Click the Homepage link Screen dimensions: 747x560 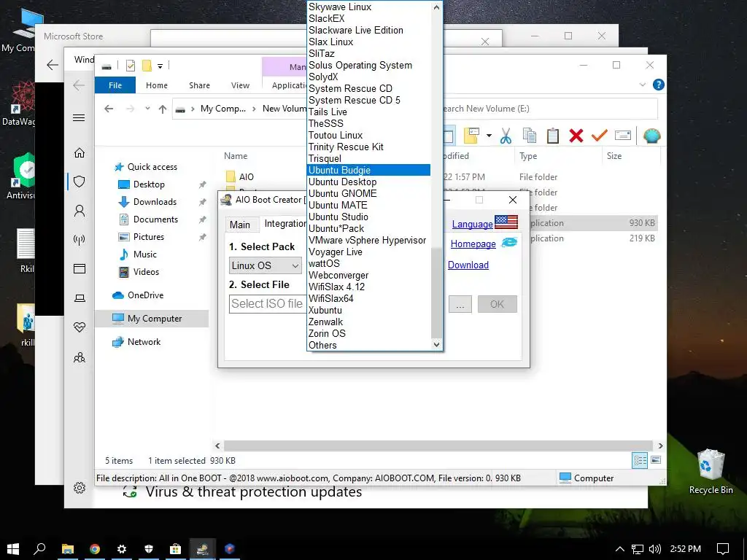click(473, 244)
